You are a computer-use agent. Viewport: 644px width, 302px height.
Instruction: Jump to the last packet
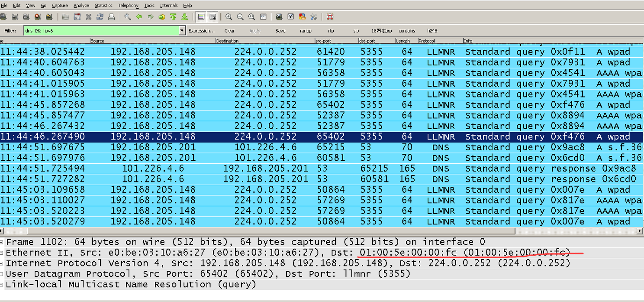click(x=184, y=17)
